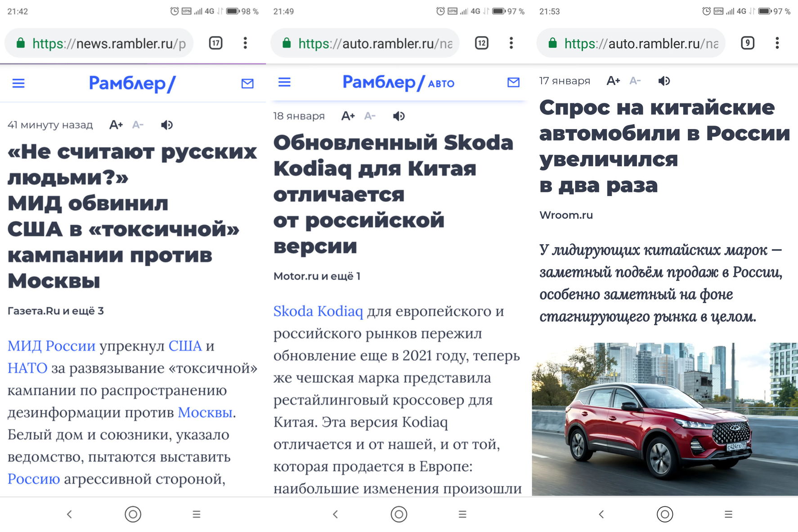The width and height of the screenshot is (798, 532).
Task: Follow the 'НАТО' link
Action: (27, 368)
